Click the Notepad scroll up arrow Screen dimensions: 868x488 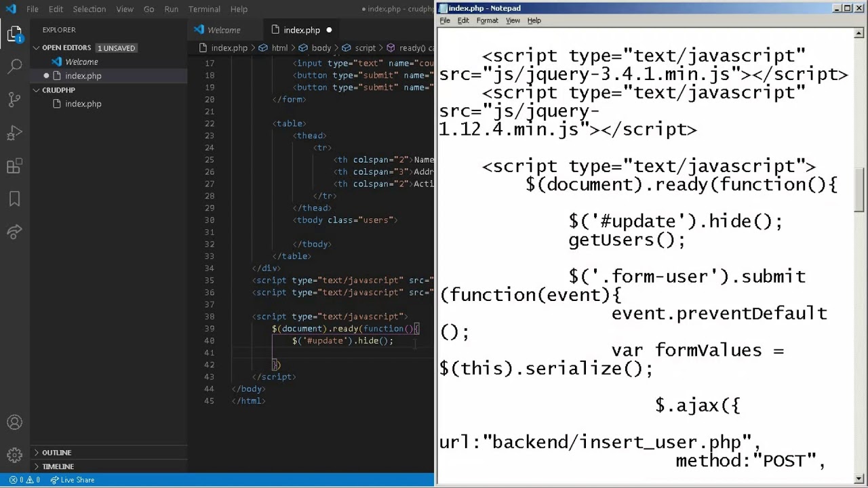860,33
